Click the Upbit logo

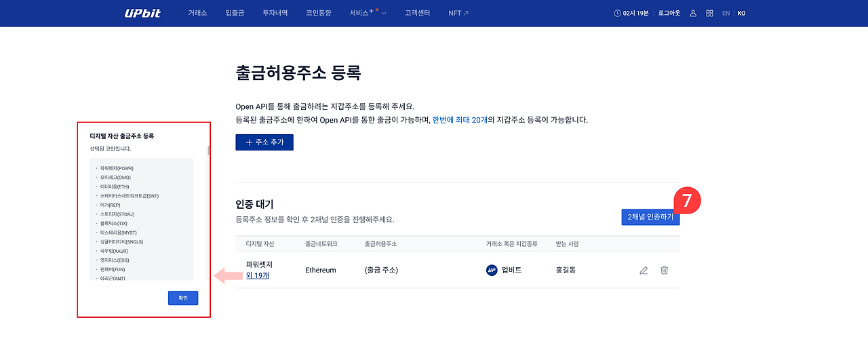(142, 13)
